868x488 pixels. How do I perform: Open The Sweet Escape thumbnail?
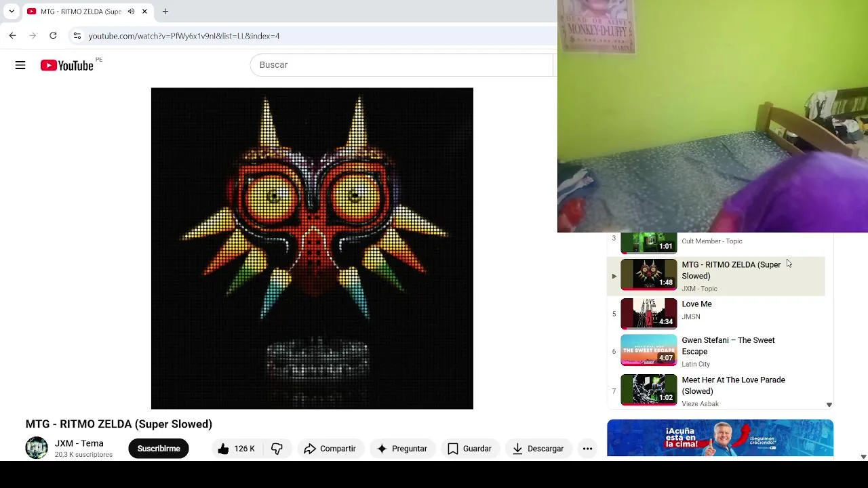tap(649, 350)
